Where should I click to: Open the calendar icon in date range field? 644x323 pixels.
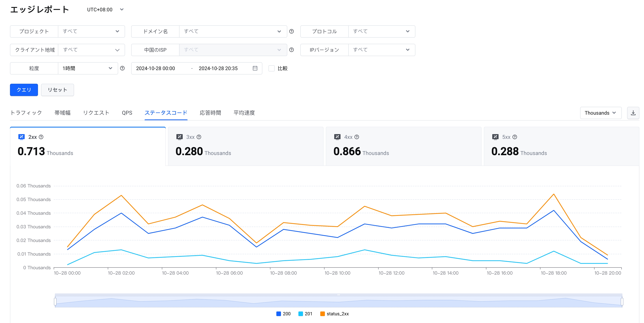[x=255, y=68]
